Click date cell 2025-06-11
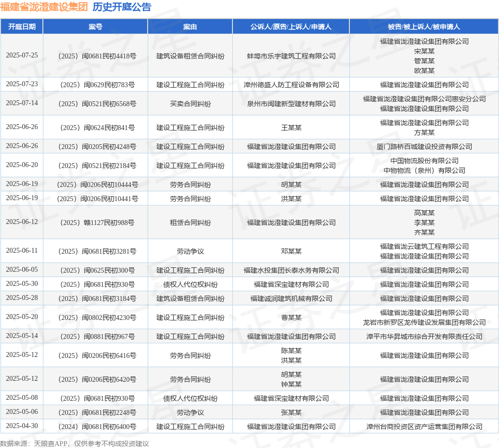Image resolution: width=499 pixels, height=448 pixels. coord(21,251)
